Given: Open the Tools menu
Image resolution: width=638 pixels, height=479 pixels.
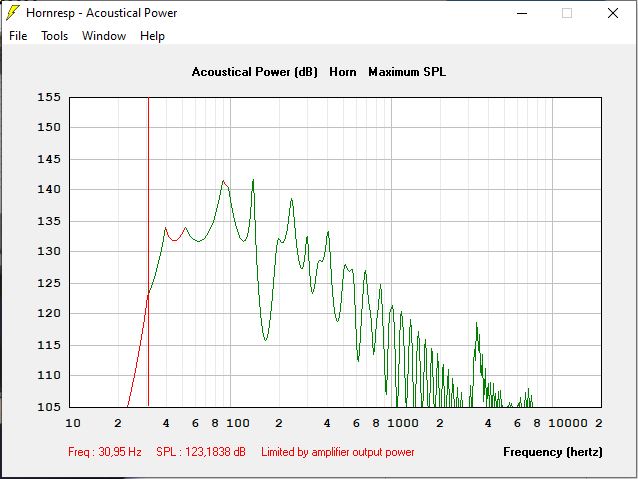Looking at the screenshot, I should coord(54,36).
